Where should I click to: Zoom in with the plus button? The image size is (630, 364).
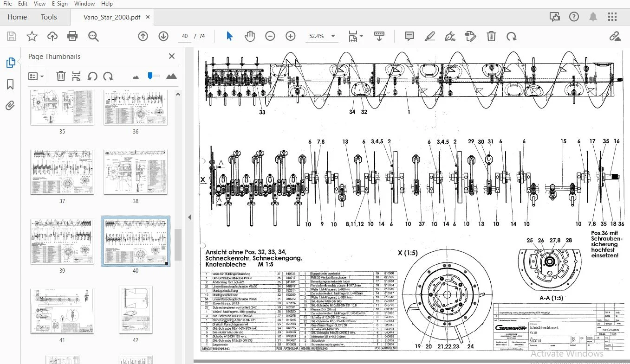point(291,36)
